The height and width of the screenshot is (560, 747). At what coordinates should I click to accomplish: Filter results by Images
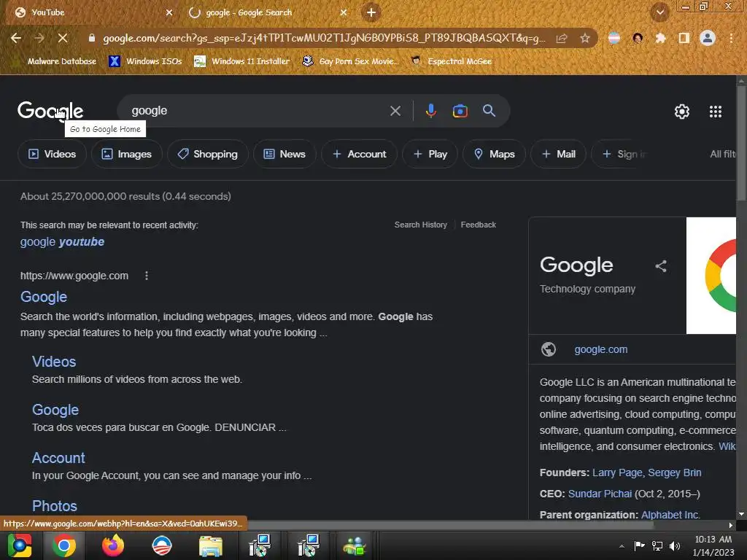point(127,154)
